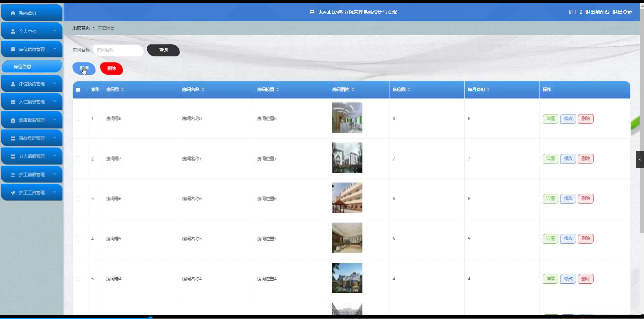Click the blue 新增 add button
This screenshot has height=319, width=644.
(x=84, y=69)
